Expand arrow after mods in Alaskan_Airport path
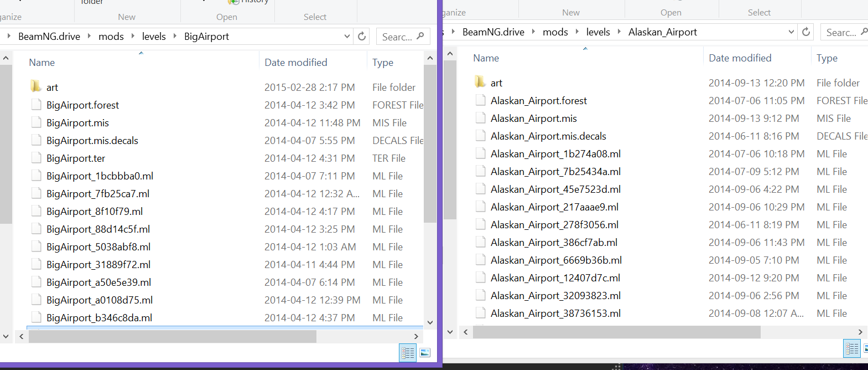 (577, 32)
